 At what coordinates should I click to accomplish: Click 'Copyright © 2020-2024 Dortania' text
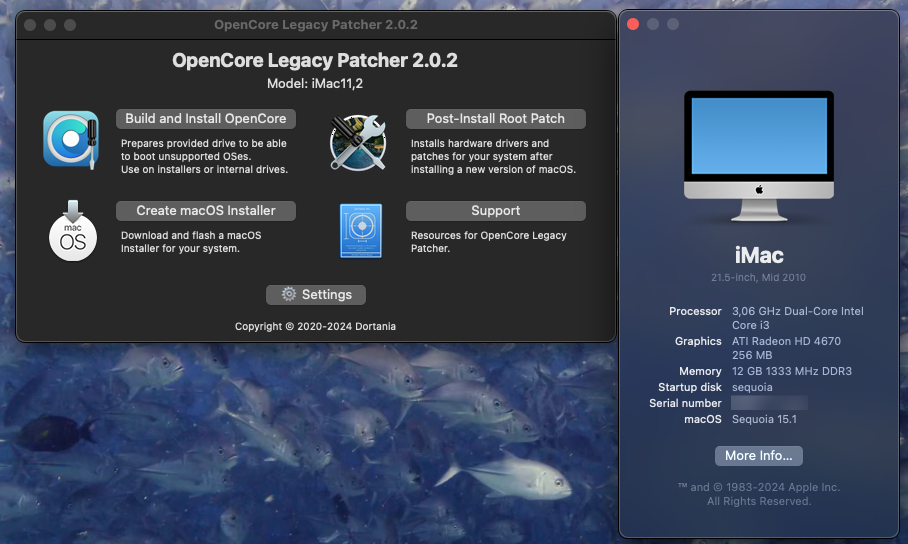pyautogui.click(x=316, y=327)
